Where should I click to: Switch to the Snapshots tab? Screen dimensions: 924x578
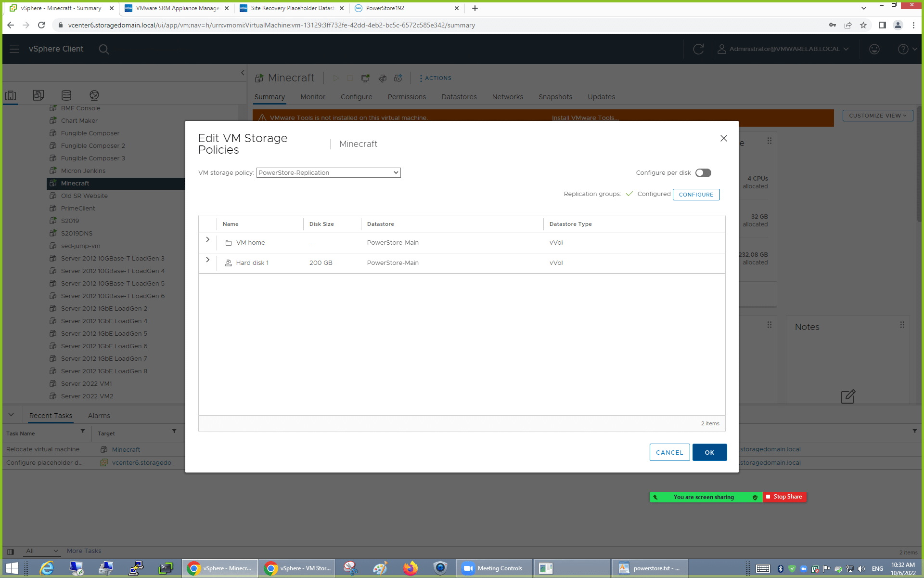555,97
